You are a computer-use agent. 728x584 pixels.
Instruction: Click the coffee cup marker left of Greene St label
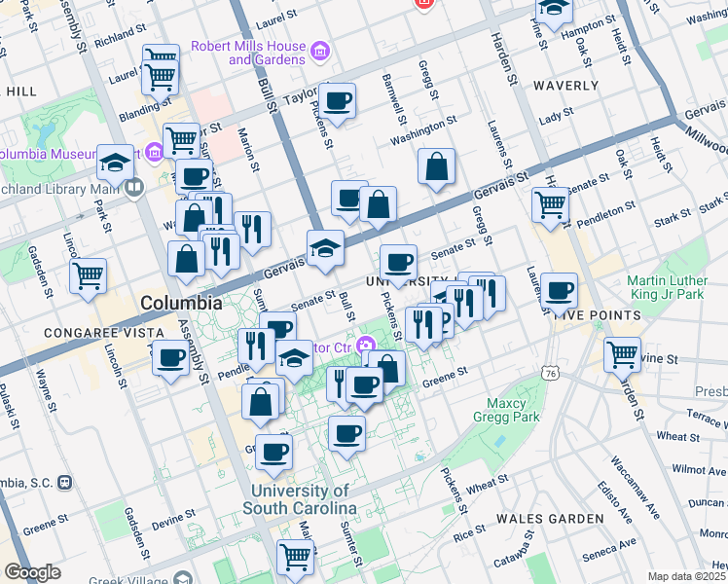tap(365, 385)
